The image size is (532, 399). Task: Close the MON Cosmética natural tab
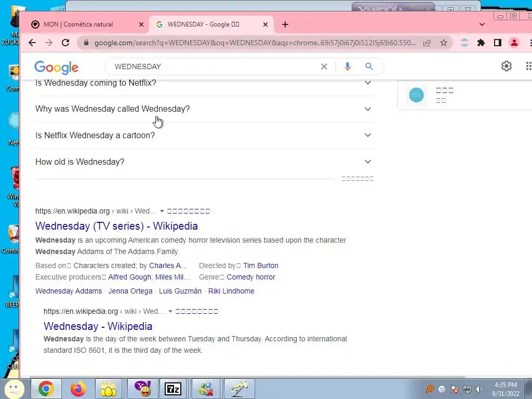click(141, 24)
